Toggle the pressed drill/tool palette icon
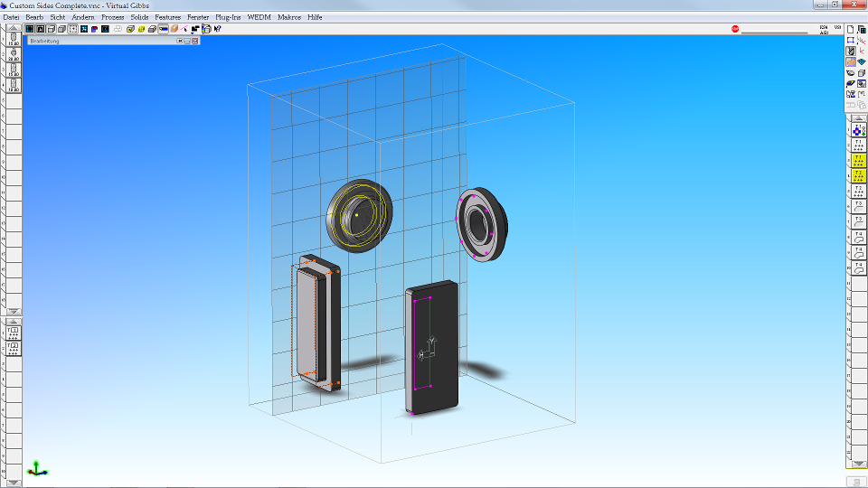The image size is (868, 488). 850,51
